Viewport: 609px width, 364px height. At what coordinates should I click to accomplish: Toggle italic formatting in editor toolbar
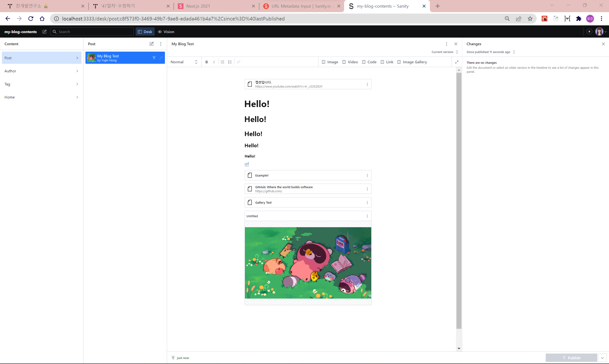(x=214, y=62)
